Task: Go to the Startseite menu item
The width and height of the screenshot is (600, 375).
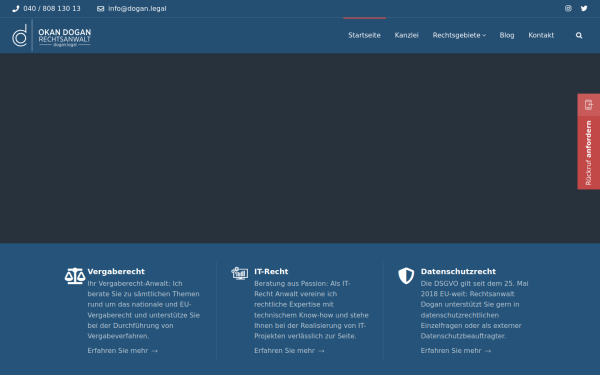Action: (x=364, y=35)
